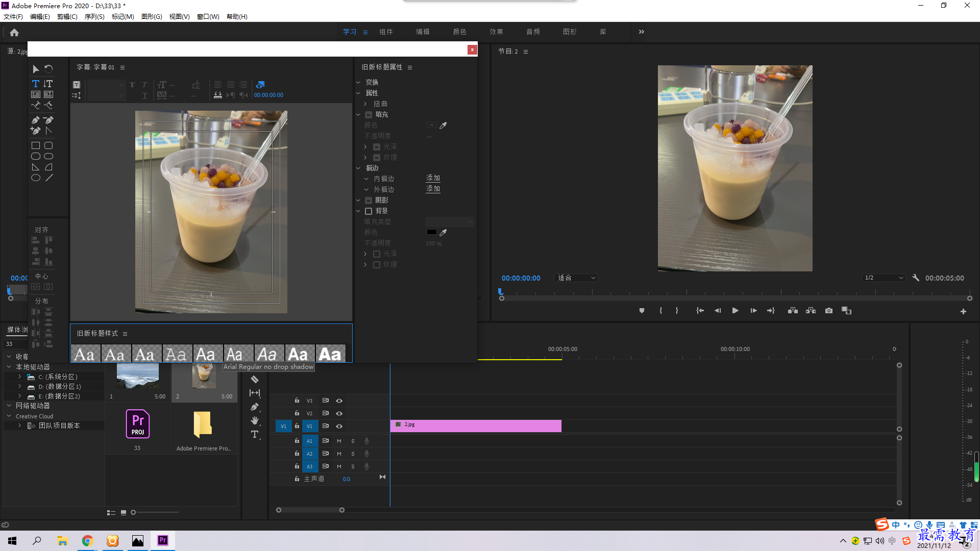Open the 文件(F) menu
980x551 pixels.
(13, 17)
